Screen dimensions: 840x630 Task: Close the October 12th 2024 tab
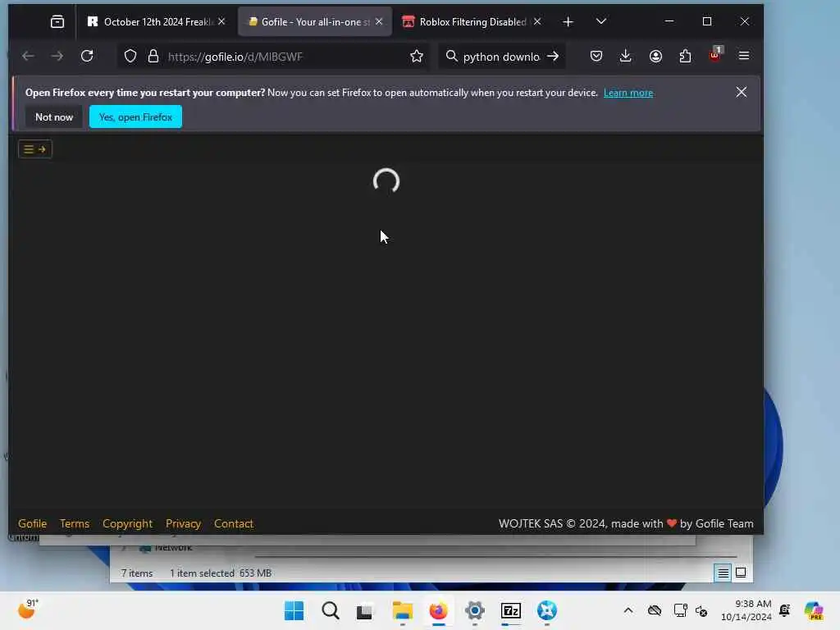click(221, 21)
